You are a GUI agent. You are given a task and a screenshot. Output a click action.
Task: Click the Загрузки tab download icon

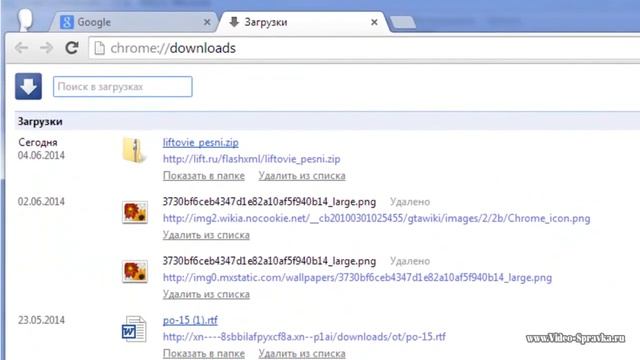coord(234,22)
